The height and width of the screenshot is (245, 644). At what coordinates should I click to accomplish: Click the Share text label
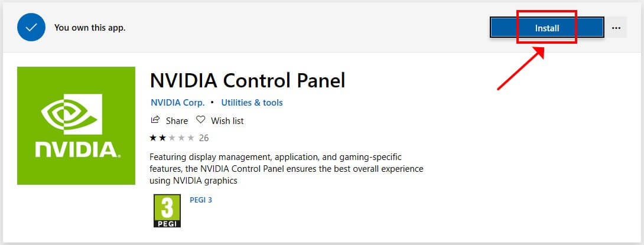click(x=177, y=120)
